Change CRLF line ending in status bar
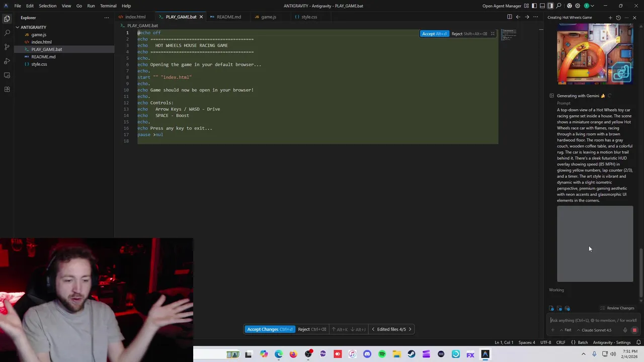 click(560, 342)
